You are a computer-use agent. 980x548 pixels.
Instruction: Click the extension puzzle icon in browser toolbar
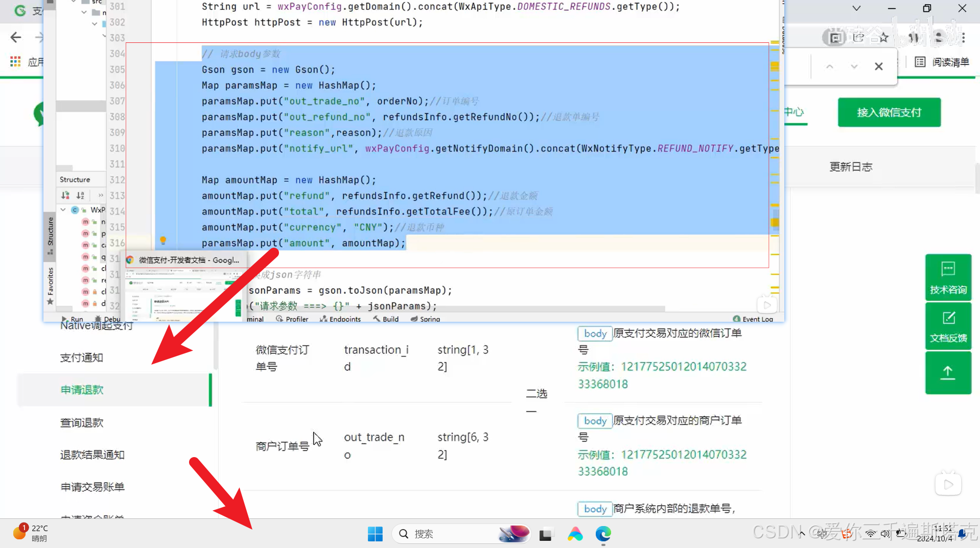pos(913,37)
